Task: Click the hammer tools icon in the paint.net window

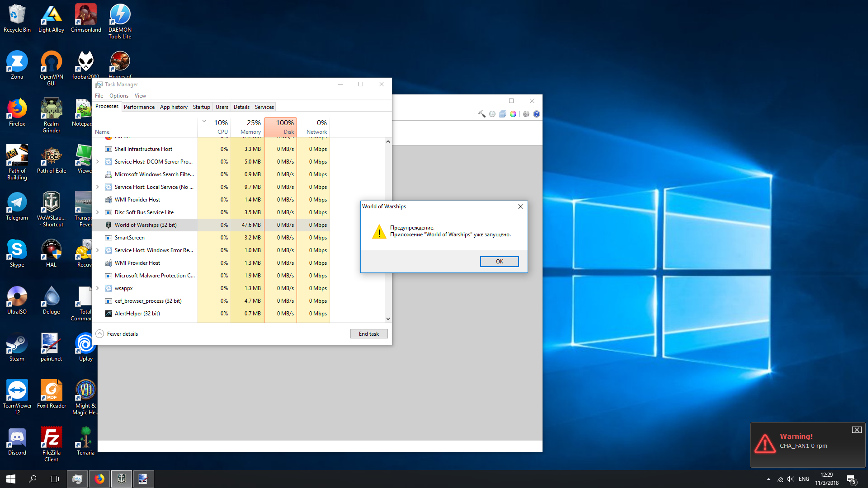Action: [482, 114]
